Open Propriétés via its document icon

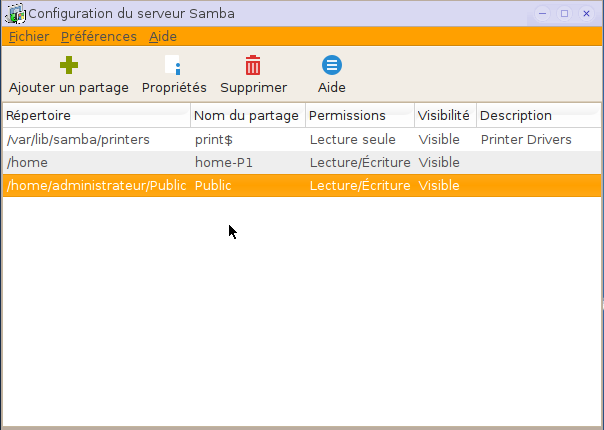173,65
